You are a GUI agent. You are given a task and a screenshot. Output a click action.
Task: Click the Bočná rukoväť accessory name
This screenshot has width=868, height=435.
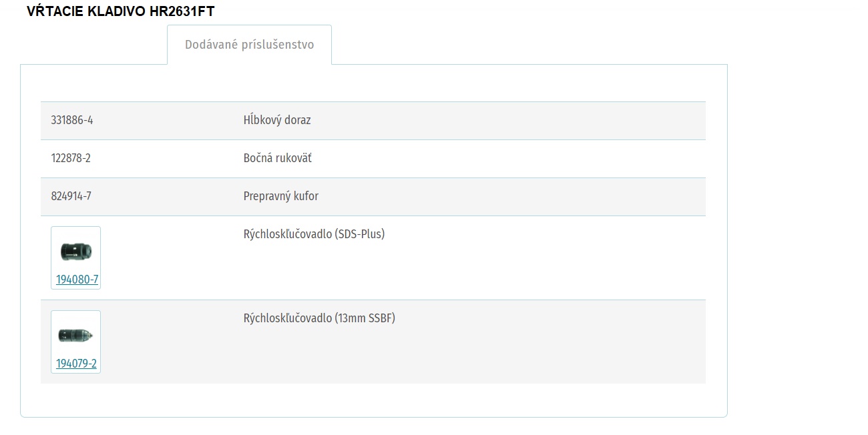coord(278,158)
